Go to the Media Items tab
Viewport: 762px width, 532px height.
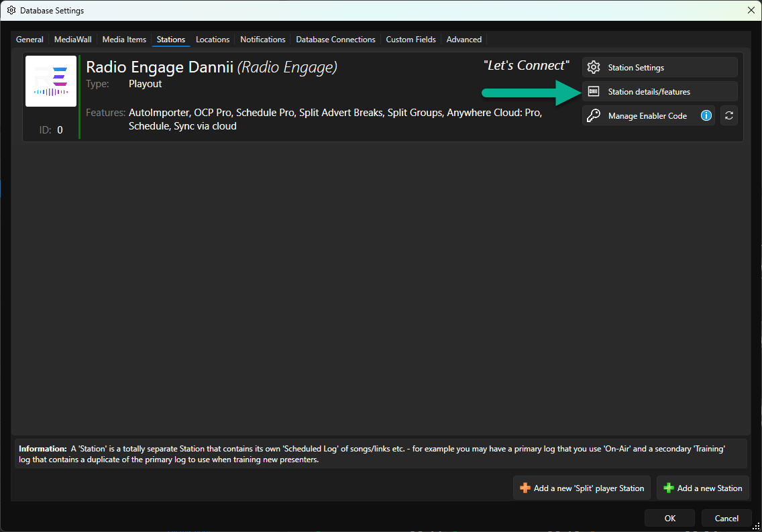(x=124, y=40)
